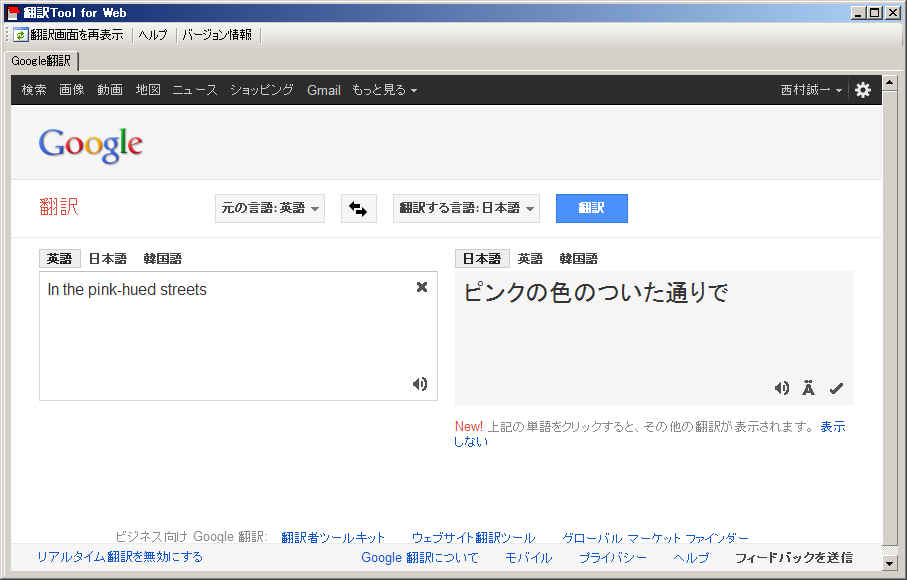Listen to translated text speaker icon
This screenshot has width=907, height=580.
click(781, 388)
